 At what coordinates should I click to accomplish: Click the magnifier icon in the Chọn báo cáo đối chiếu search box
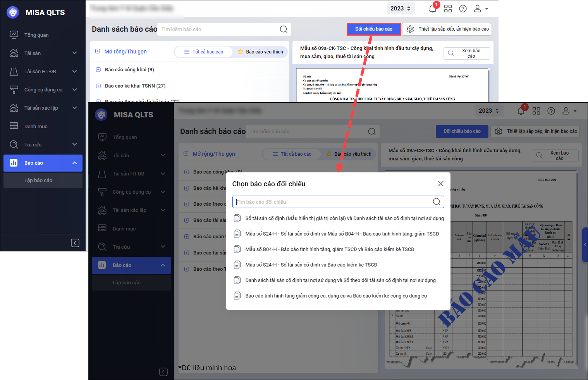coord(436,202)
